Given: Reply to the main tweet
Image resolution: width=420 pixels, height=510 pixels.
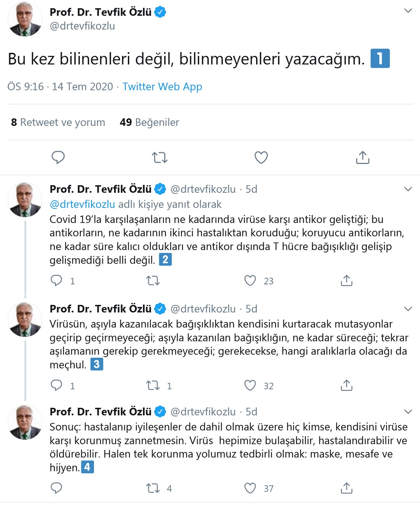Looking at the screenshot, I should tap(58, 158).
